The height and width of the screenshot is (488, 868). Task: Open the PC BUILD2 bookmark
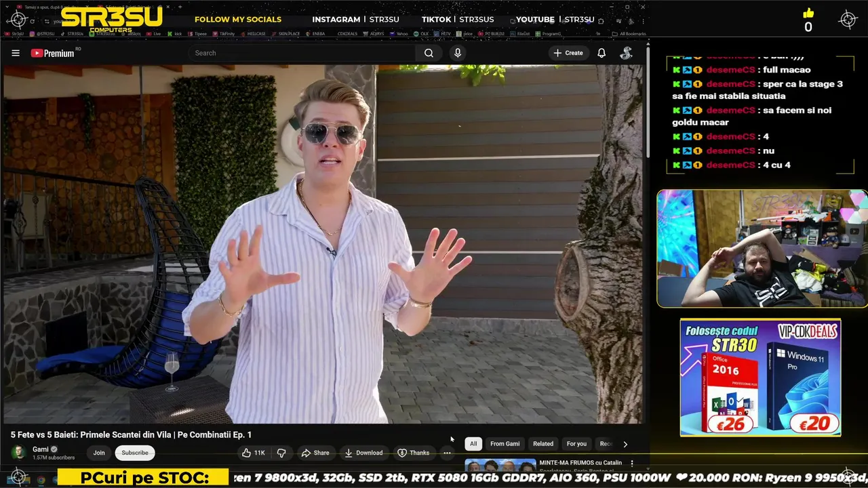tap(490, 33)
